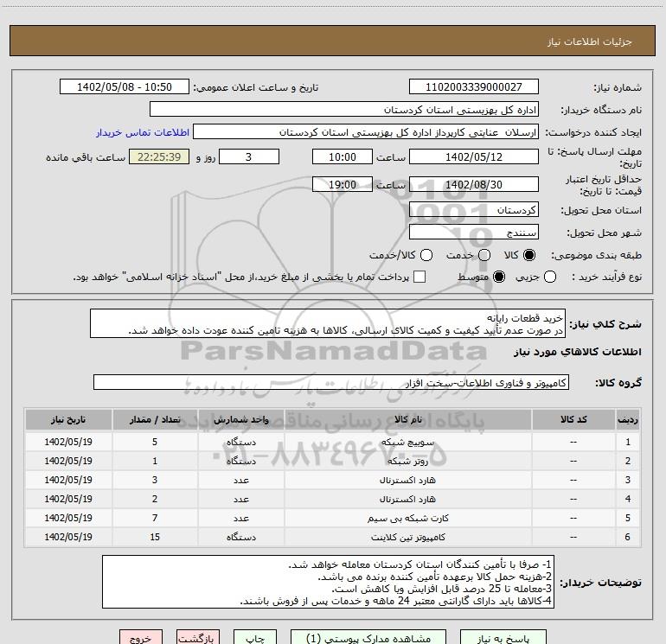Click the بازگشت back button
The image size is (666, 644).
(198, 638)
